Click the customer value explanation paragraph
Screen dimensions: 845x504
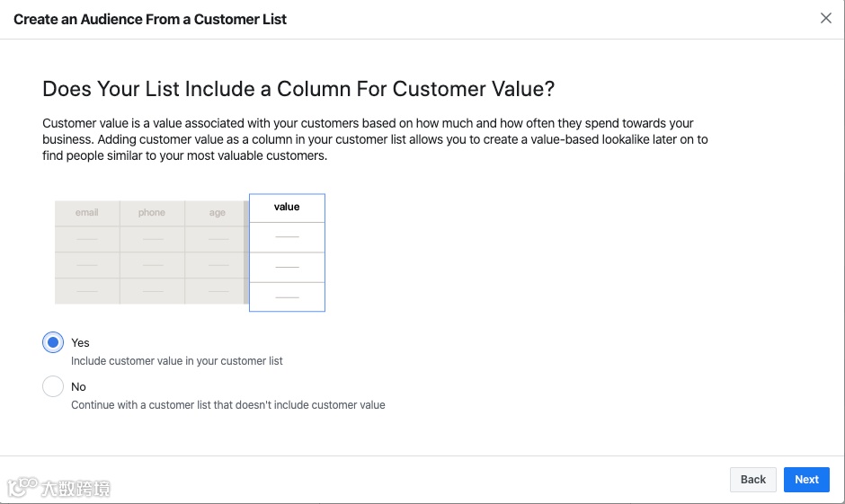(375, 139)
